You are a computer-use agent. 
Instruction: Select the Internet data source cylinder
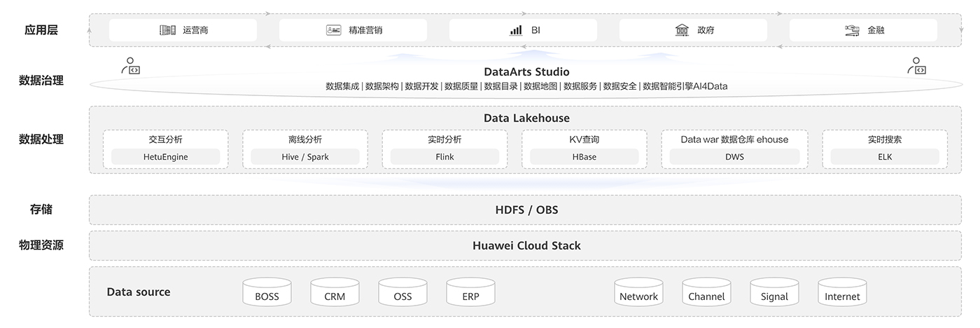(842, 292)
